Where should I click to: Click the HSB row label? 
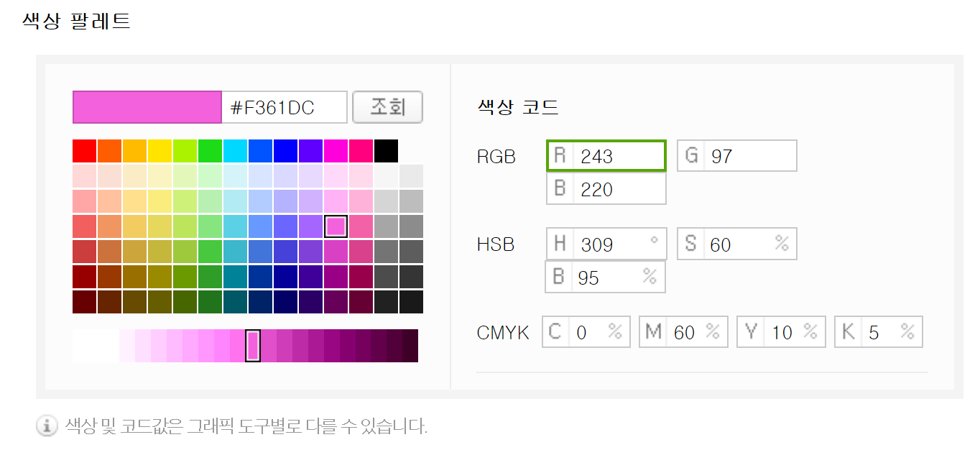(496, 244)
